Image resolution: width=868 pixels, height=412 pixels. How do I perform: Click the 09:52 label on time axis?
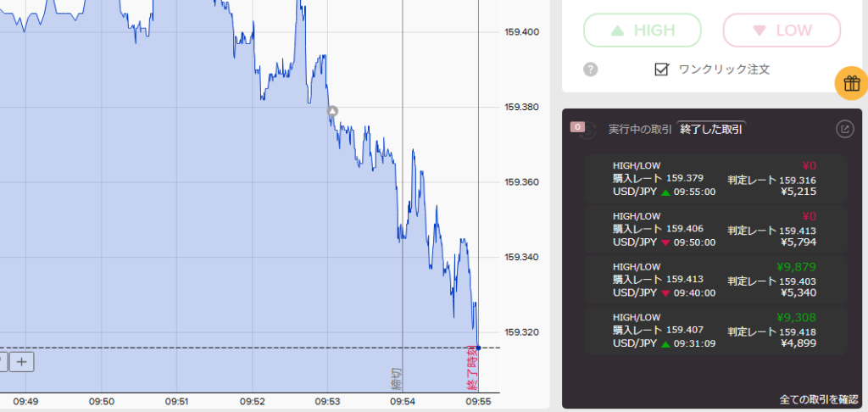[x=253, y=402]
